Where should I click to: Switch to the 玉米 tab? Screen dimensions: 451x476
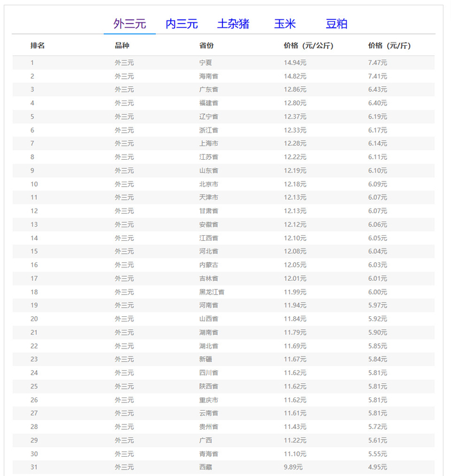tap(285, 24)
